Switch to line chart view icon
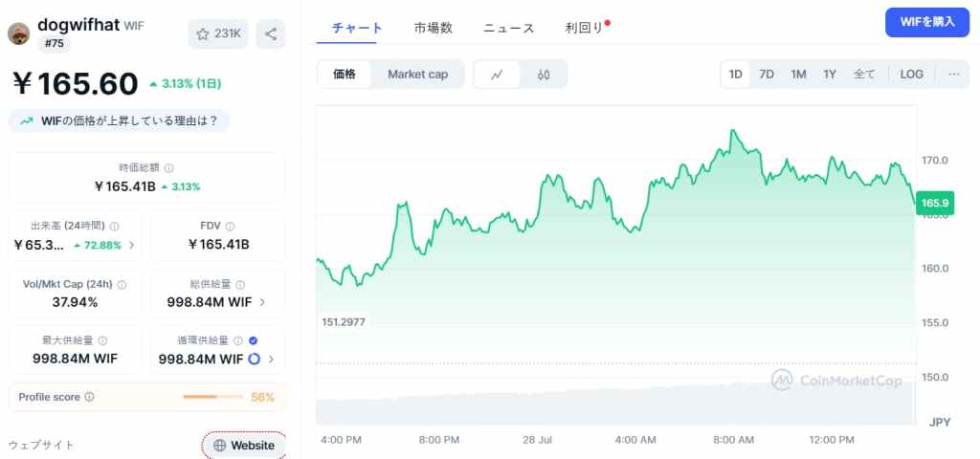980x459 pixels. (x=497, y=75)
